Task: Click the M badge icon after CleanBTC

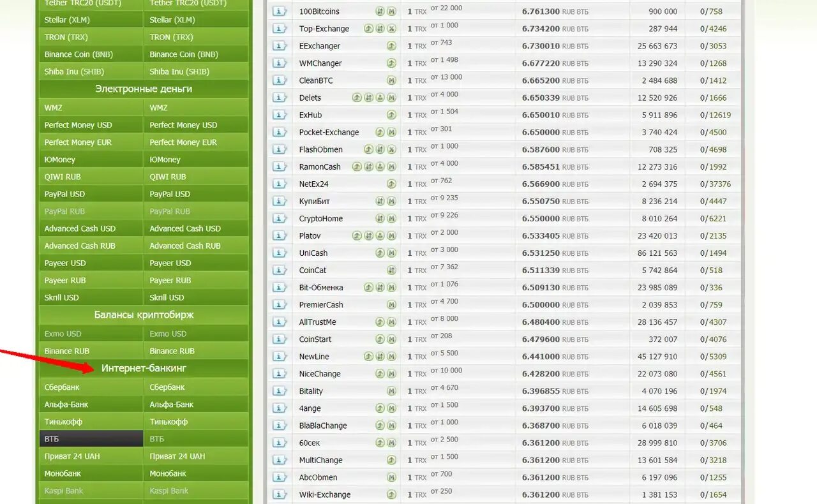Action: tap(391, 80)
